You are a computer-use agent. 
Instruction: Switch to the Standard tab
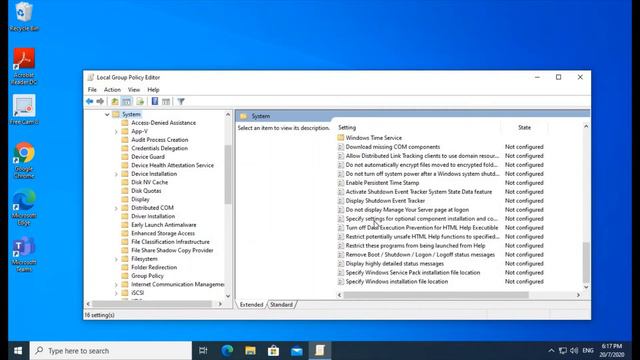pyautogui.click(x=281, y=304)
